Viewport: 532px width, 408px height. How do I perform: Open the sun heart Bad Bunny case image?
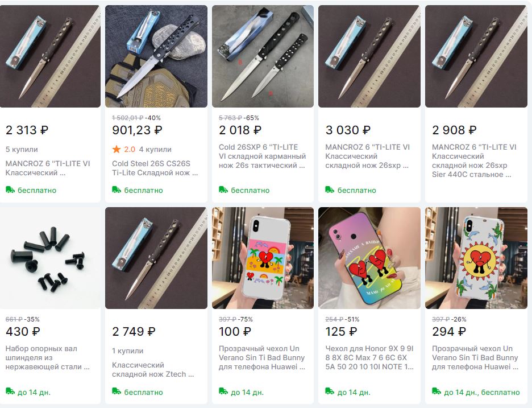476,258
